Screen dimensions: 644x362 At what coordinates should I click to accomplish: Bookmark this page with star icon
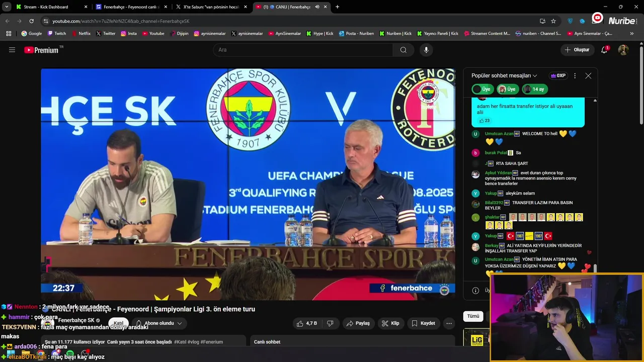coord(553,21)
